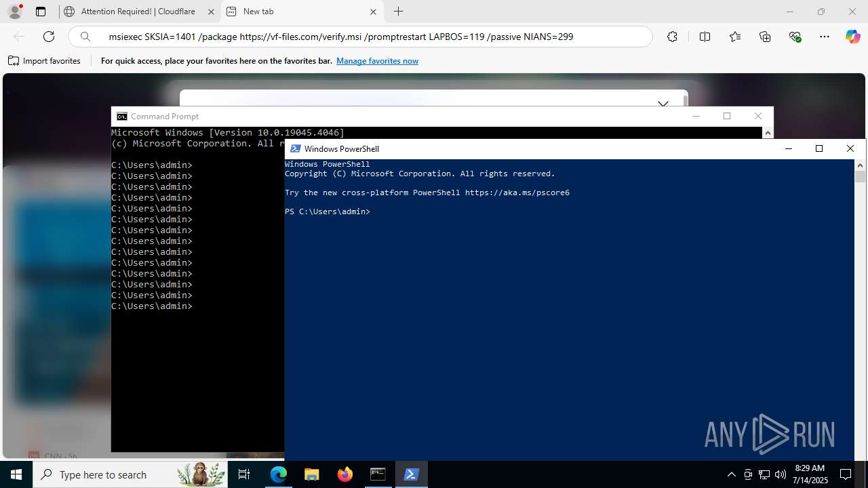The height and width of the screenshot is (488, 868).
Task: Close the Windows PowerShell window
Action: tap(850, 148)
